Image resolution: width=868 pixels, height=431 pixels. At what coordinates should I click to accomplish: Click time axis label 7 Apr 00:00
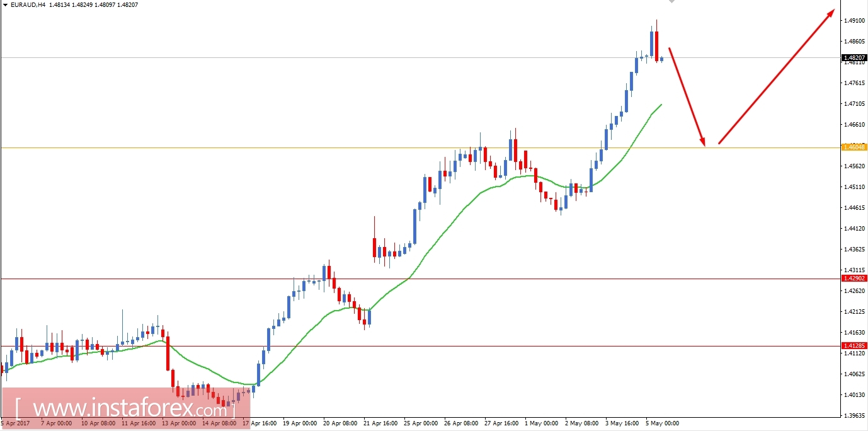(57, 423)
